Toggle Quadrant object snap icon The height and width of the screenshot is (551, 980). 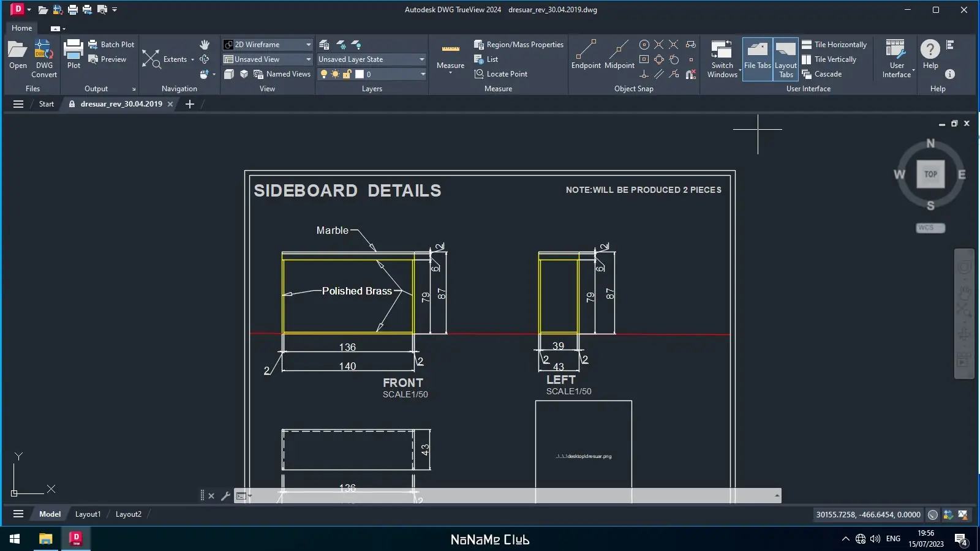659,59
